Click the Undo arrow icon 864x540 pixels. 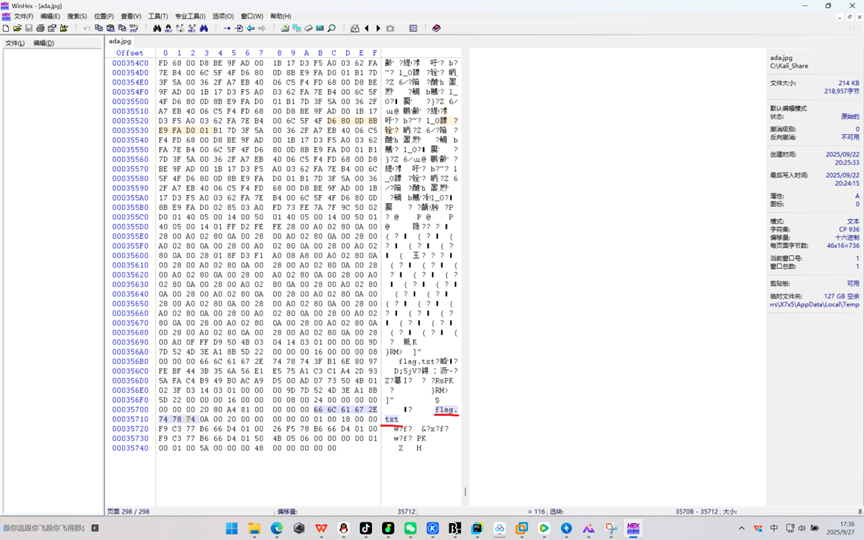coord(87,28)
